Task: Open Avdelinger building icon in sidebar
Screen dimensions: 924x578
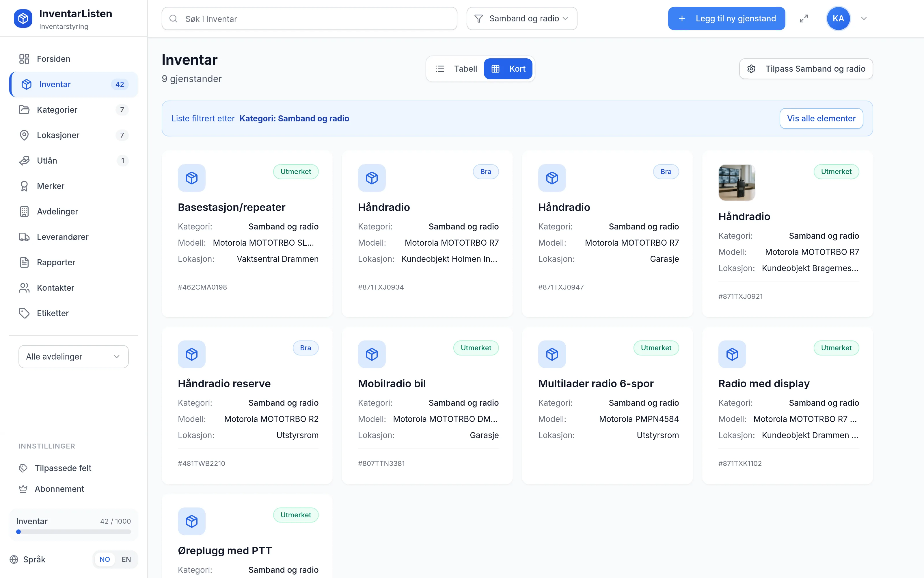Action: tap(24, 211)
